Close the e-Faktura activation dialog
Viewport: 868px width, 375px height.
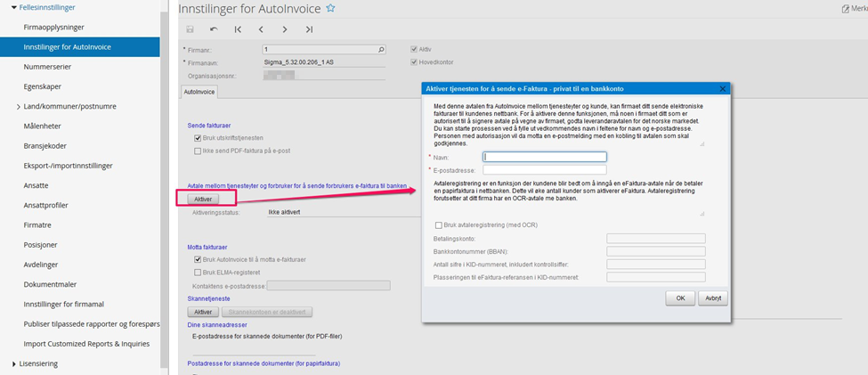(722, 88)
